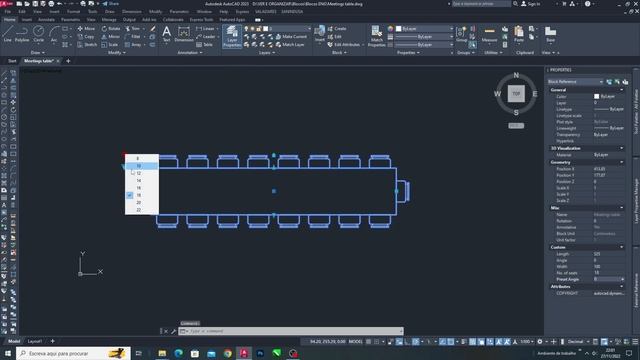Select the Polyline tool

[x=22, y=33]
